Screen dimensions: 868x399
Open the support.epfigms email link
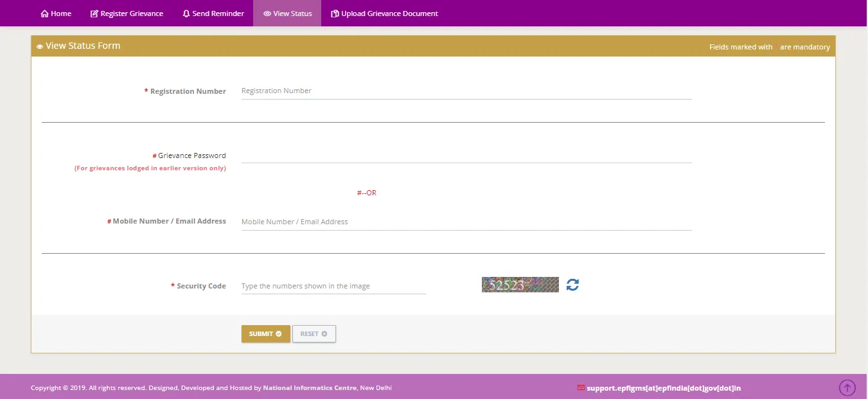click(664, 387)
